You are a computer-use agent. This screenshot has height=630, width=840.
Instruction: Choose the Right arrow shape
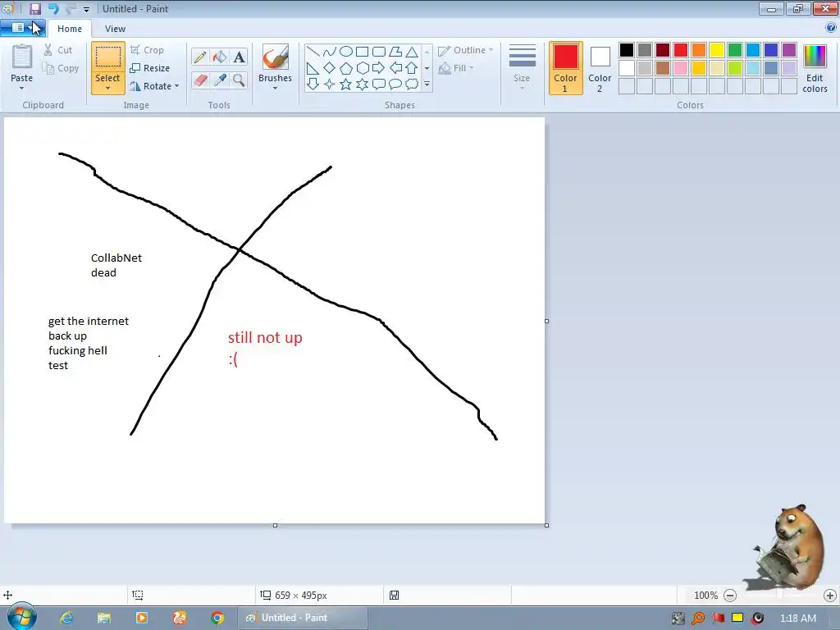click(x=379, y=68)
